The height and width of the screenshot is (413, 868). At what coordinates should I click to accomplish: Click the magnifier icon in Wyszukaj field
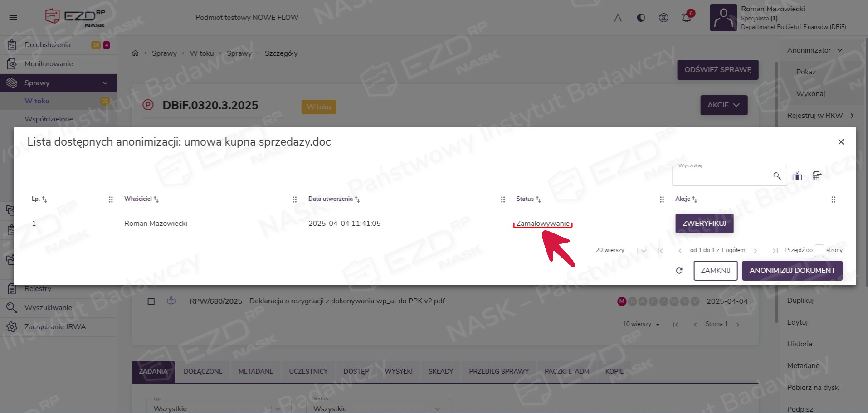pyautogui.click(x=777, y=176)
